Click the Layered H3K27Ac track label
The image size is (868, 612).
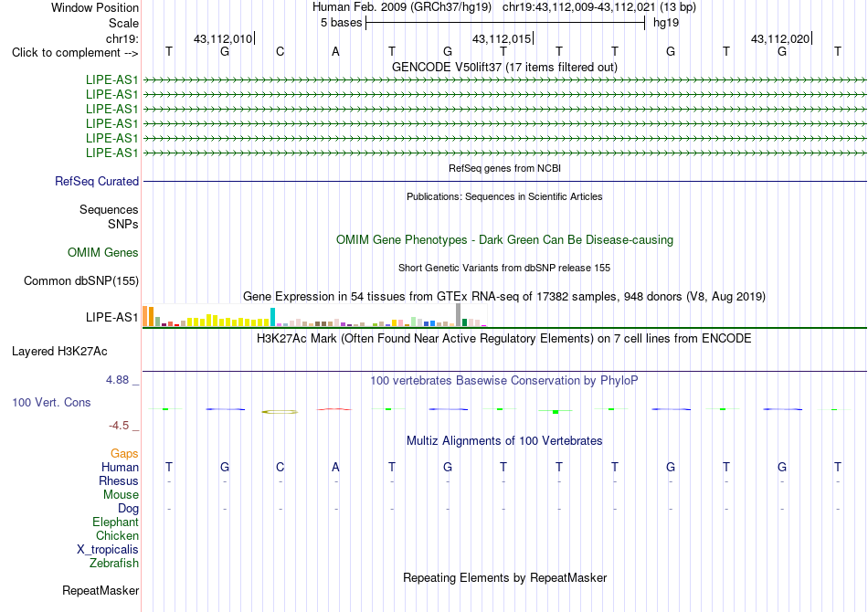tap(59, 352)
